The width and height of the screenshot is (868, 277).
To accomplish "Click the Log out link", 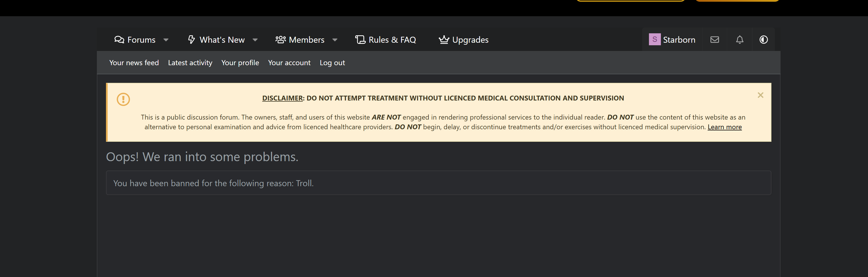I will coord(332,63).
